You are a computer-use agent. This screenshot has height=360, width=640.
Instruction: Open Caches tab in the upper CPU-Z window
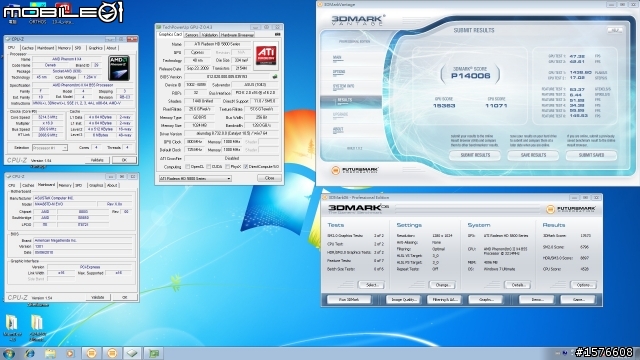(27, 48)
